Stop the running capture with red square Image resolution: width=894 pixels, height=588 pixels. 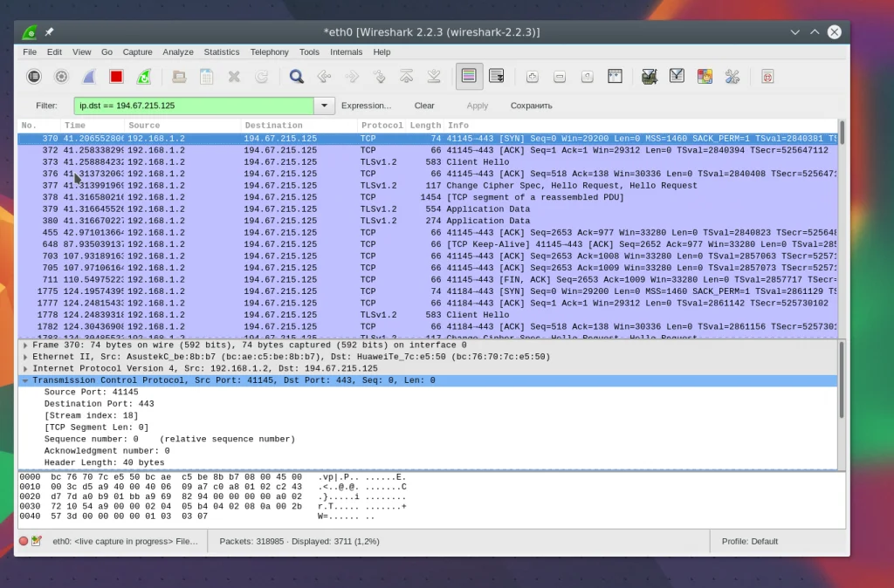116,77
